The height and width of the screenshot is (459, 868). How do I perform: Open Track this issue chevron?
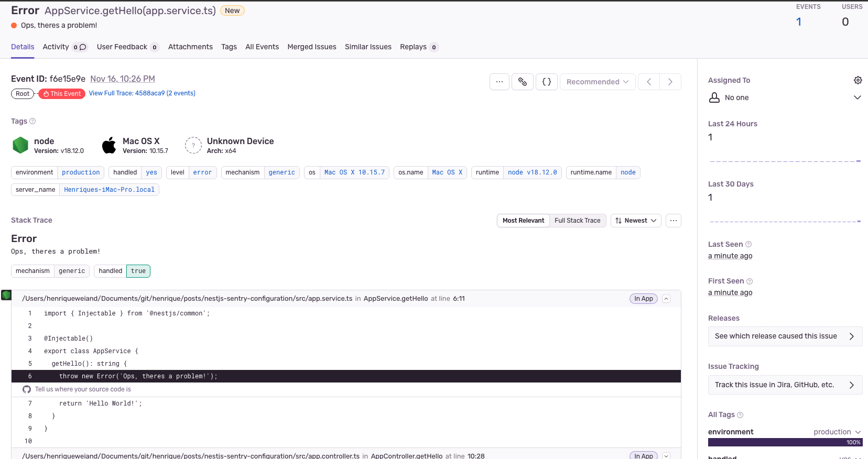coord(852,385)
